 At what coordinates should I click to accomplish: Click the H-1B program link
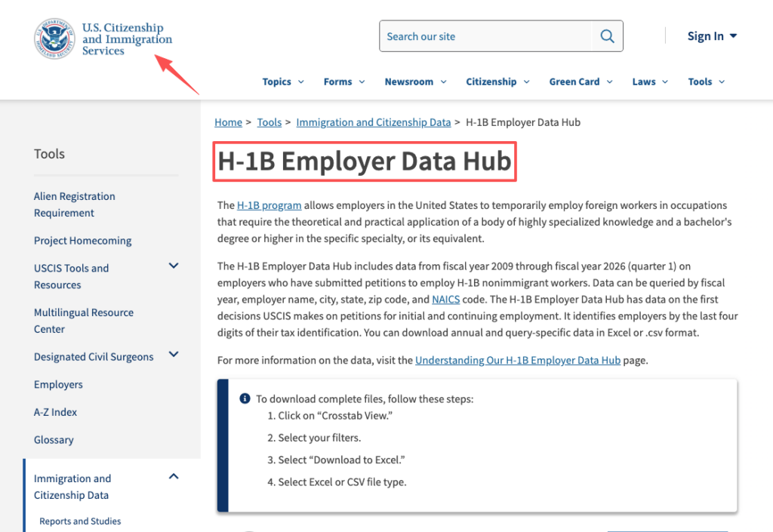269,204
